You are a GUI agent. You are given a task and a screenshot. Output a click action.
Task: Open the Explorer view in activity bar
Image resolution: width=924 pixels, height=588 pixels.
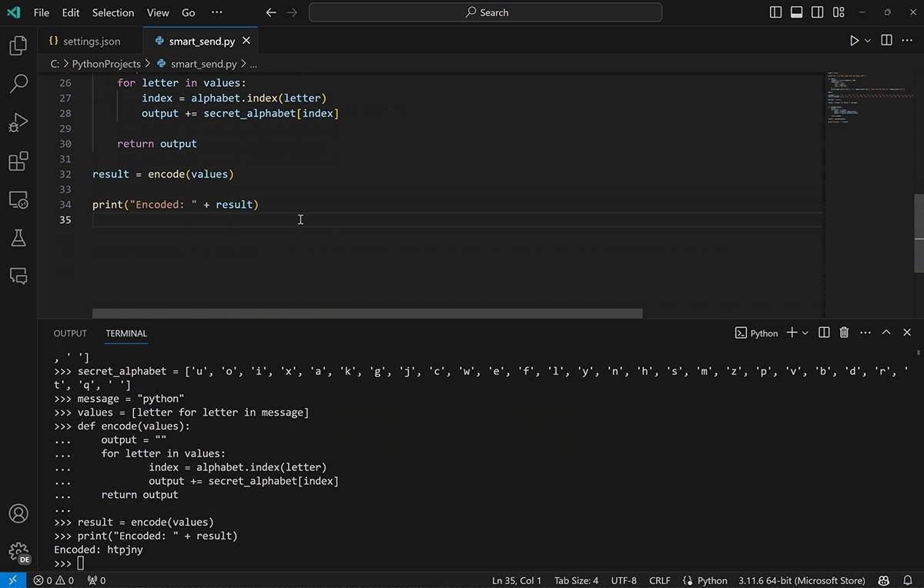click(18, 45)
